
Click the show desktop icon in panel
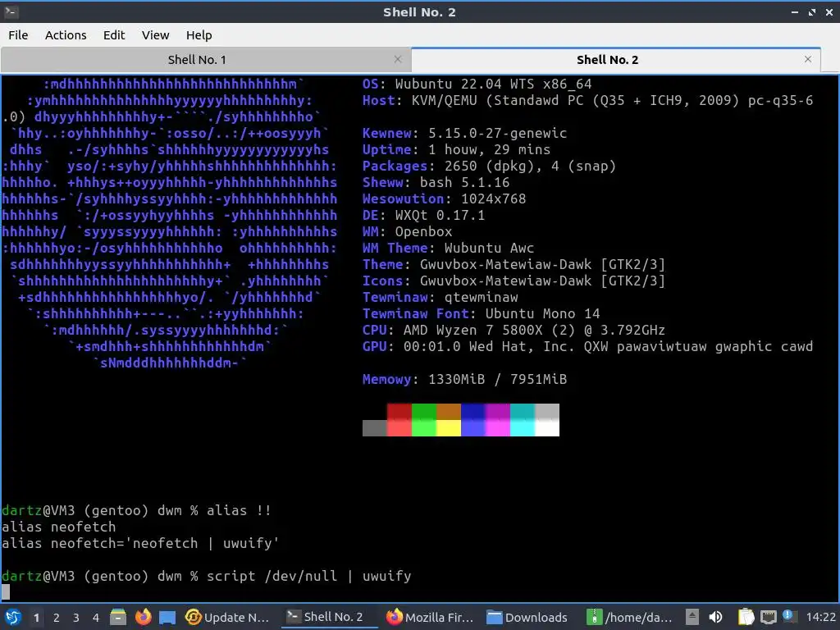point(167,618)
